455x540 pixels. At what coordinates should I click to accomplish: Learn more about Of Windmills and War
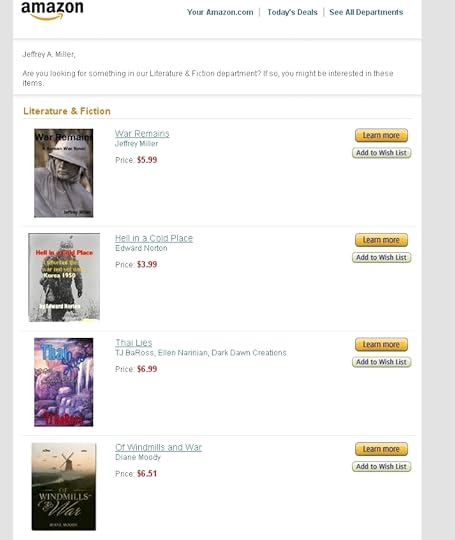click(381, 449)
